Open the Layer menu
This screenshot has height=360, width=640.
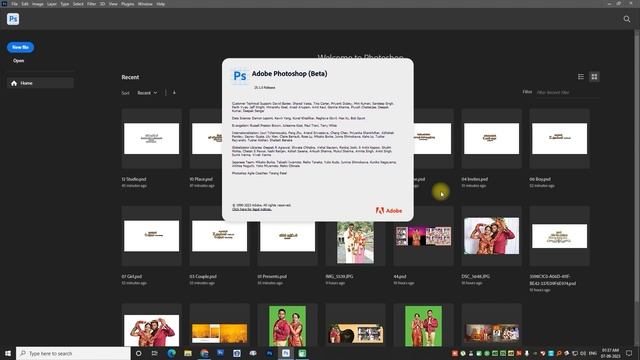52,4
